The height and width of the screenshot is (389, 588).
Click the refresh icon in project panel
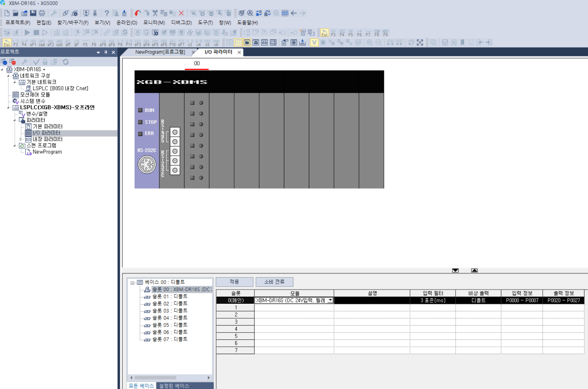click(66, 62)
